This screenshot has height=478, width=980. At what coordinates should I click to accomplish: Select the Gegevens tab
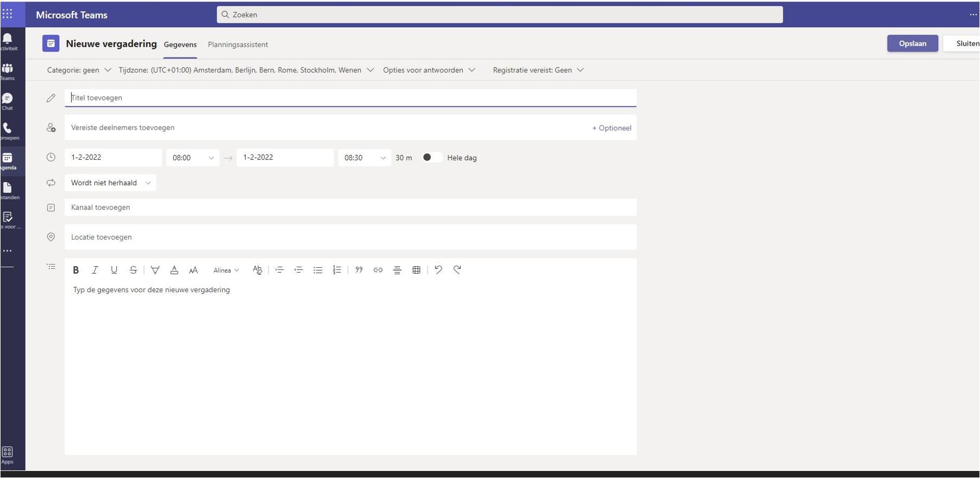coord(180,45)
